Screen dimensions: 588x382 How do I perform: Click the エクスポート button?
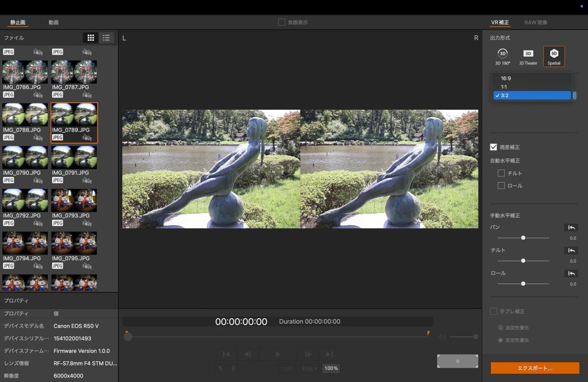click(535, 368)
